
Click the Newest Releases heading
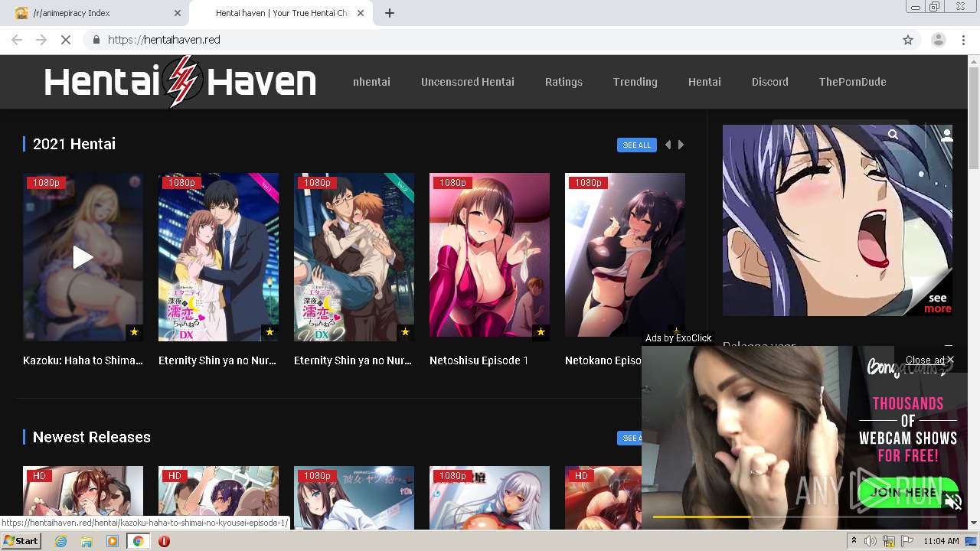click(x=92, y=437)
